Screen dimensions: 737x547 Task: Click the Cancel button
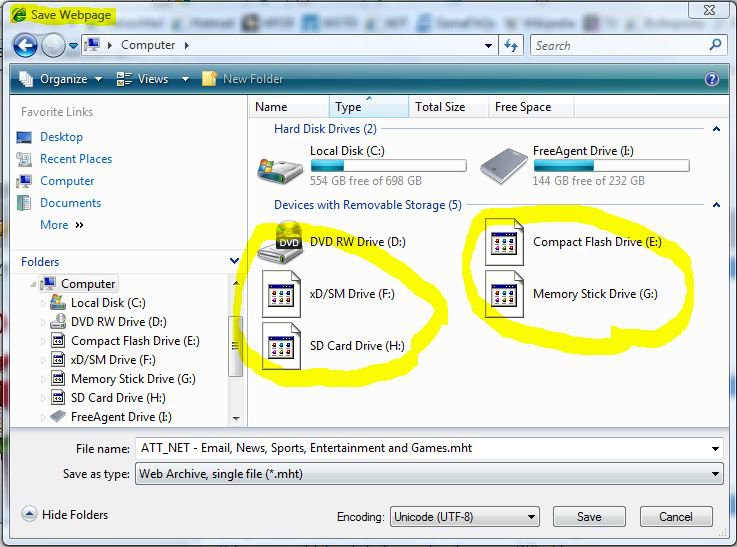pyautogui.click(x=676, y=517)
